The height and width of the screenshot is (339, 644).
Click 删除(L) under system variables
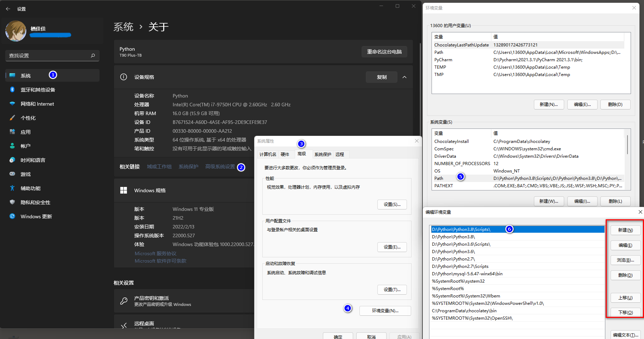[615, 201]
